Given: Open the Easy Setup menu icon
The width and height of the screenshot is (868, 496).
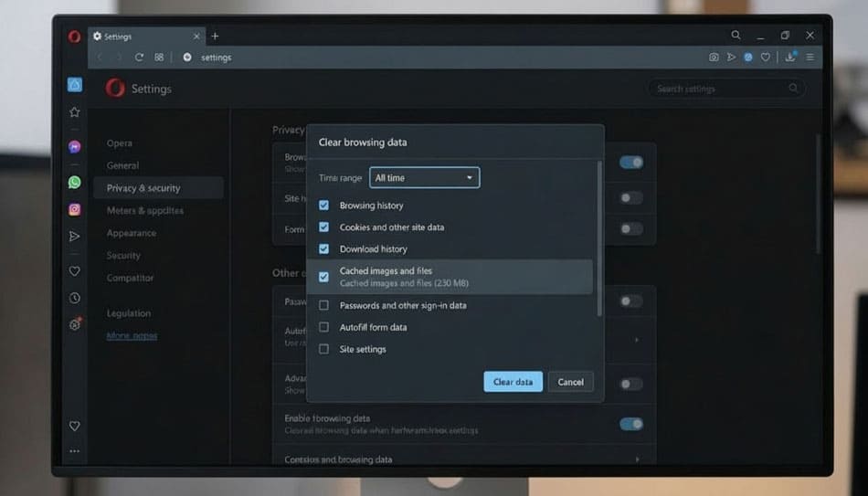Looking at the screenshot, I should tap(810, 57).
